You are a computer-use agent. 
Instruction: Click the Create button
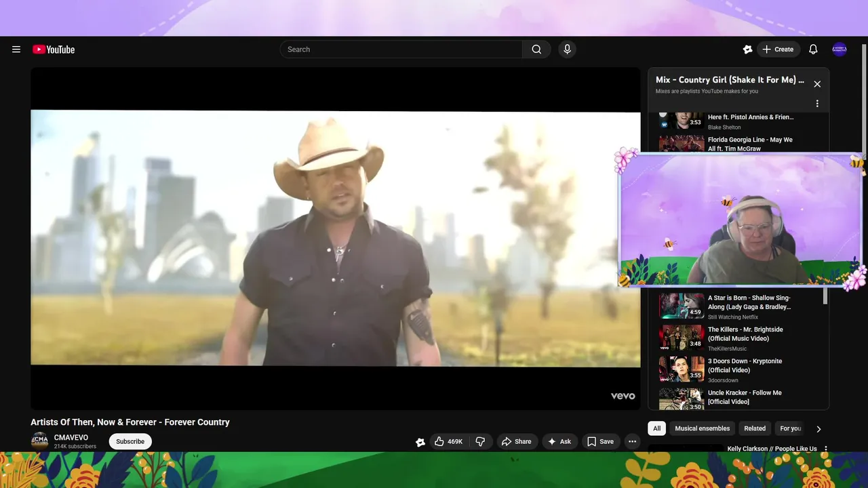pyautogui.click(x=778, y=49)
